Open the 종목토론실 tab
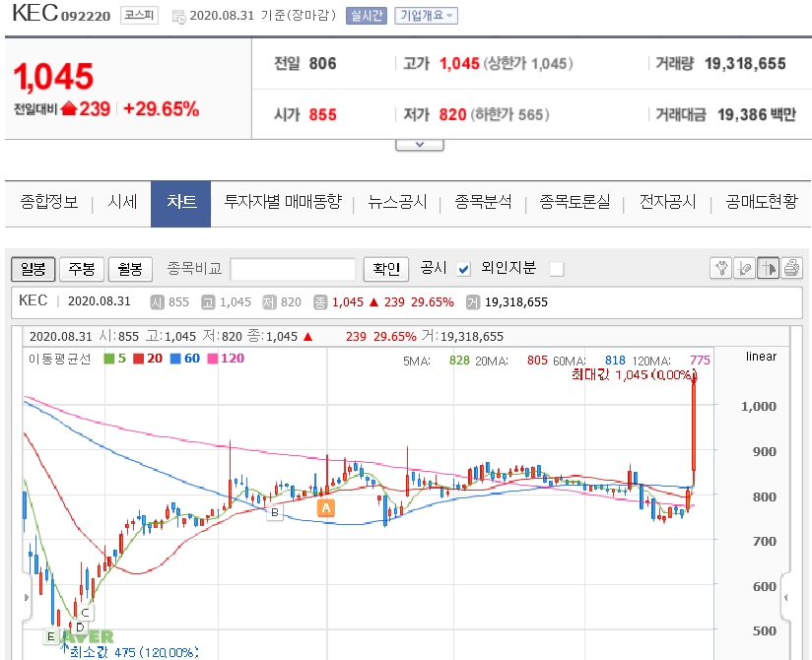Screen dimensions: 812x660 point(575,202)
